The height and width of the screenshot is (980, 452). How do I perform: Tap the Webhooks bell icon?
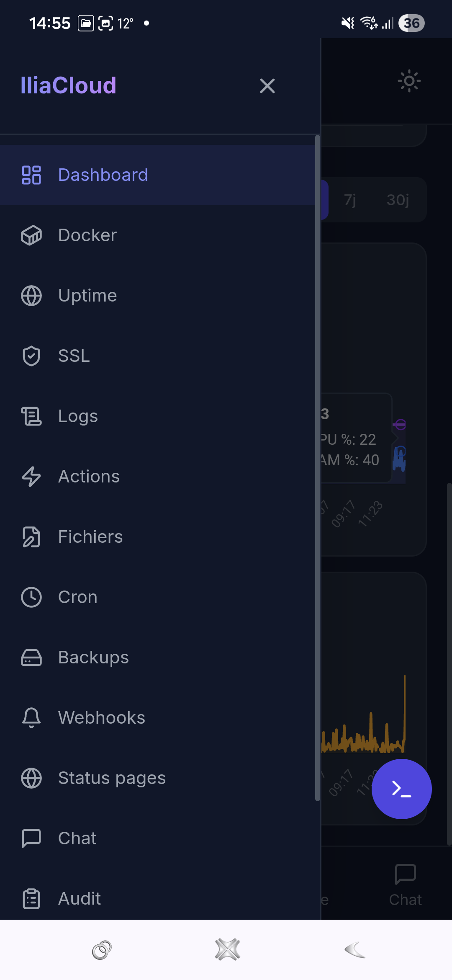tap(31, 718)
